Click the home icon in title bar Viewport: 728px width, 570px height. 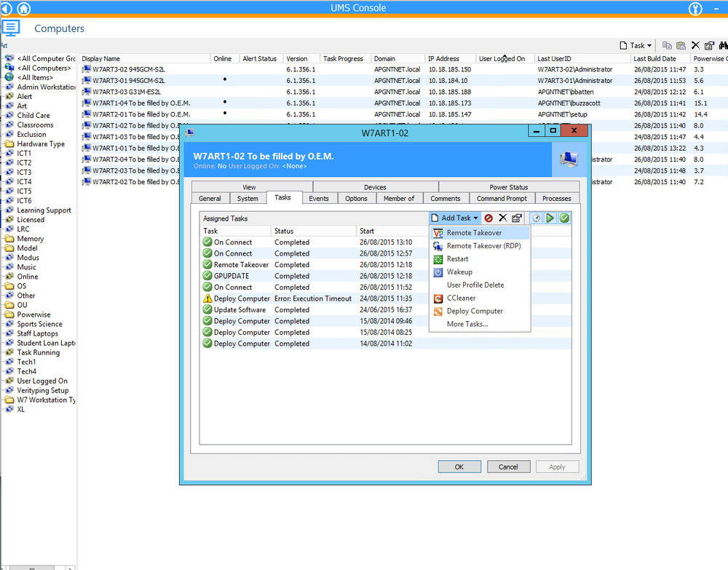(24, 8)
